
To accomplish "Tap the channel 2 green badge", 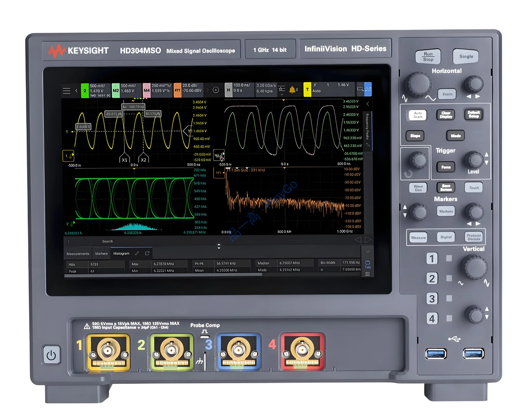I will tap(85, 91).
